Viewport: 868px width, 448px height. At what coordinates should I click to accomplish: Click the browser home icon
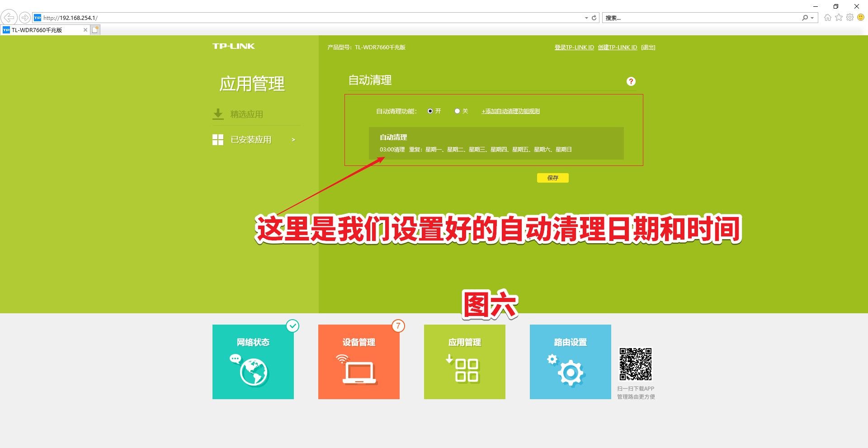(x=827, y=18)
